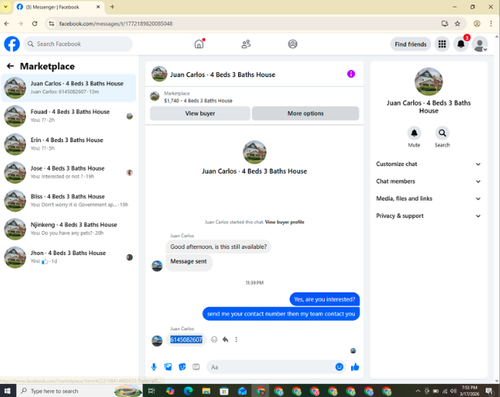Image resolution: width=500 pixels, height=397 pixels.
Task: Open the Chrome three-dot menu
Action: [491, 24]
